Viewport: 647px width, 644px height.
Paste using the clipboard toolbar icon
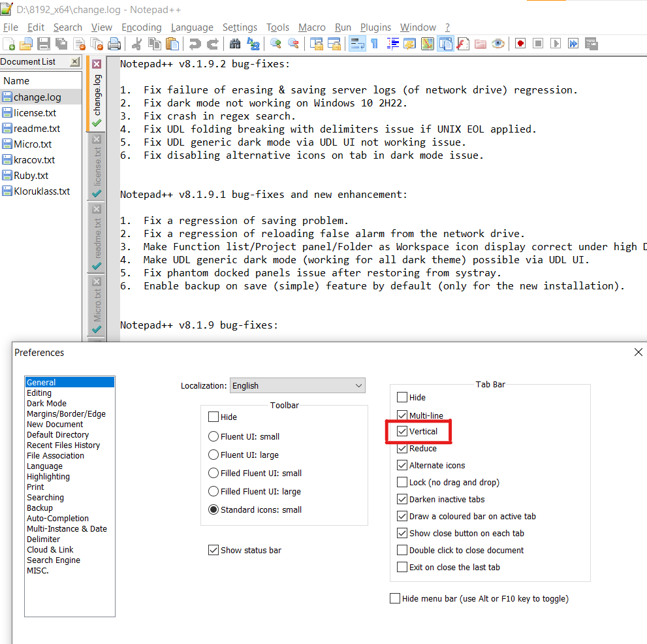click(172, 44)
